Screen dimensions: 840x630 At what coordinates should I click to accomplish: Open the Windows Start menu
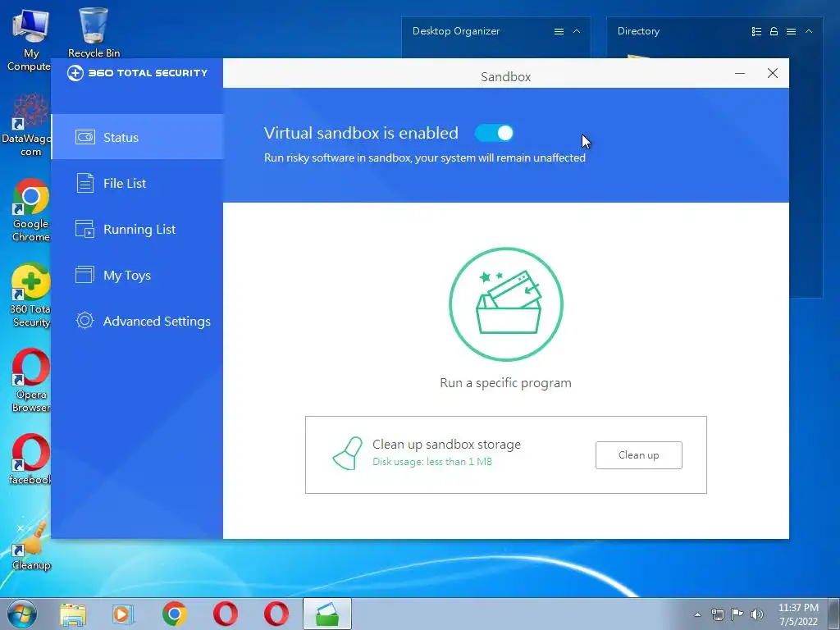(22, 614)
